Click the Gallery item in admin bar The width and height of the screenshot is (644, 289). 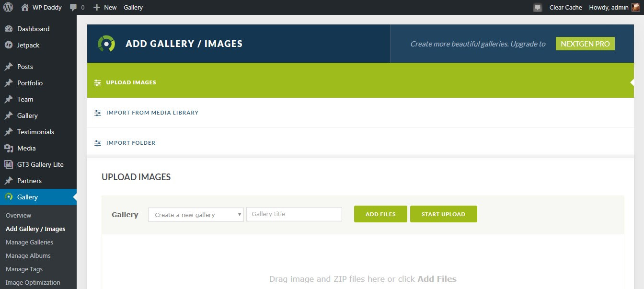tap(133, 7)
